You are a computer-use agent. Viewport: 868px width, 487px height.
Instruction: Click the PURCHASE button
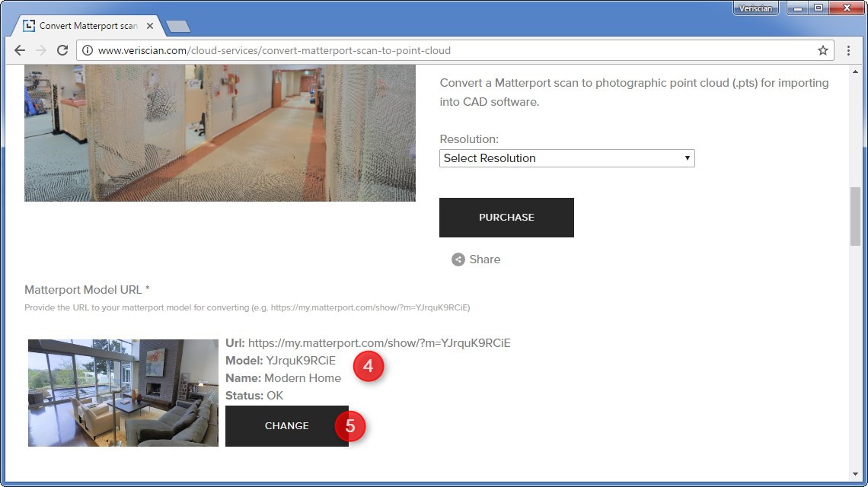506,218
